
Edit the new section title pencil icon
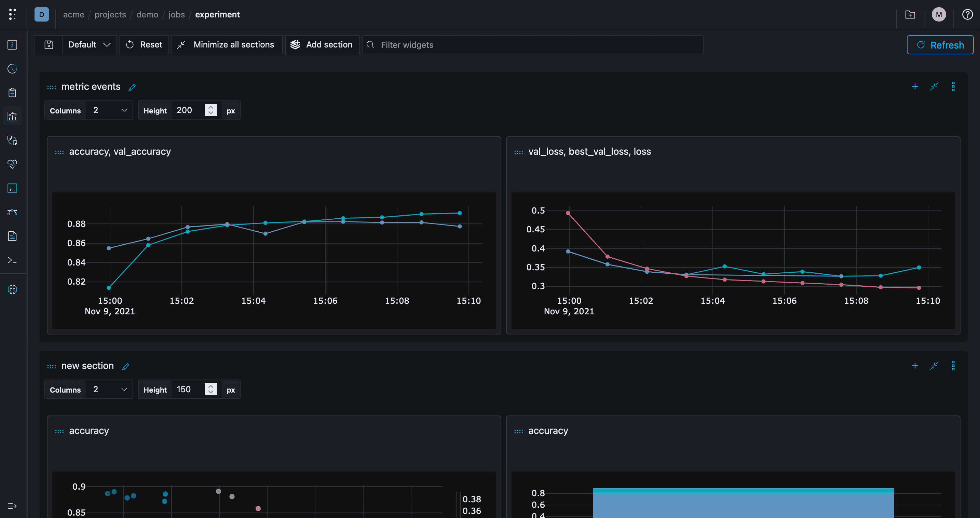(125, 366)
